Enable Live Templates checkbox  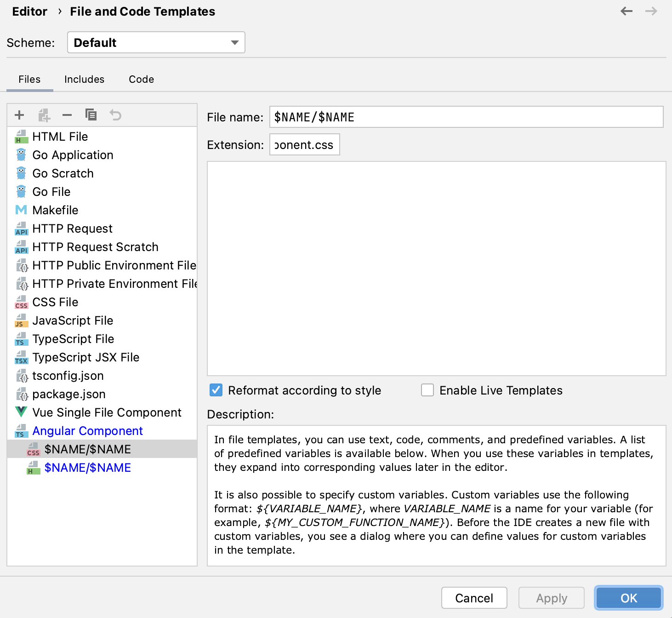tap(427, 390)
